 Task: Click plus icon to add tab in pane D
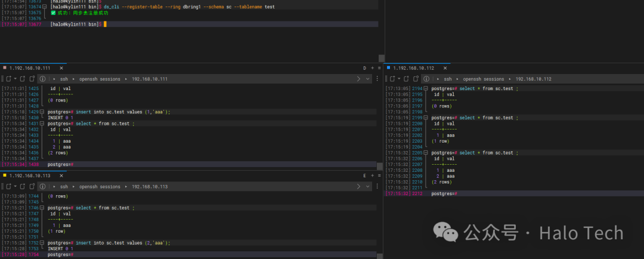tap(372, 68)
